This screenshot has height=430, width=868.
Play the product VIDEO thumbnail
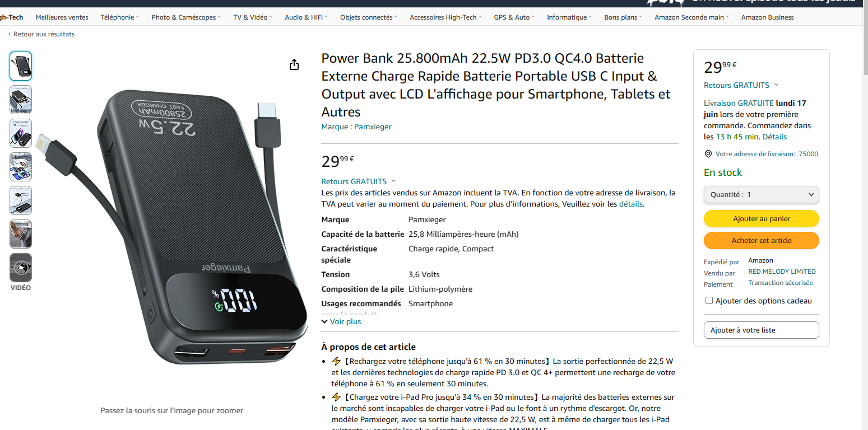[21, 268]
